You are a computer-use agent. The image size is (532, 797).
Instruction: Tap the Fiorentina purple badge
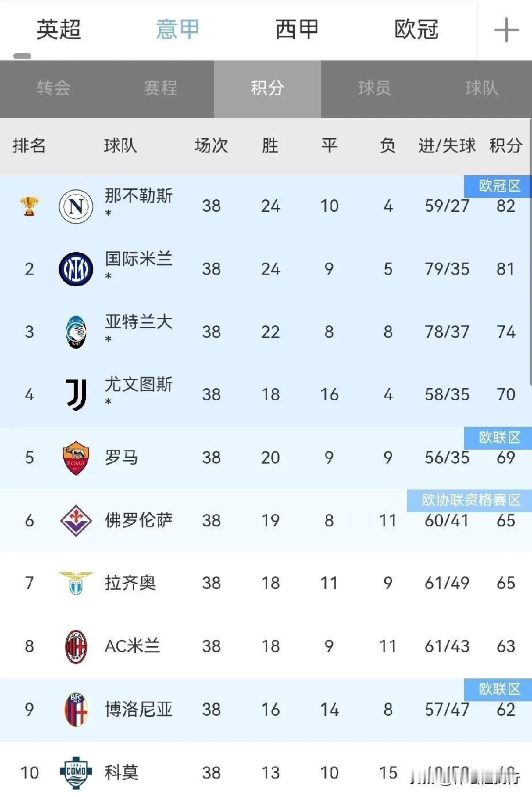tap(76, 521)
